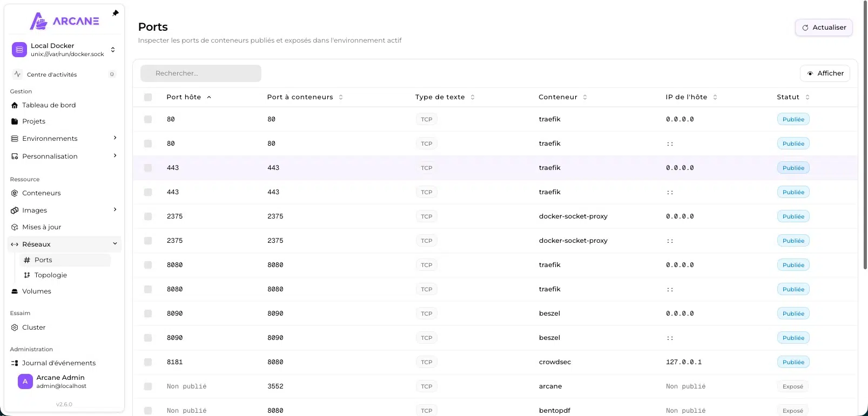This screenshot has height=416, width=868.
Task: Expand the Environnements submenu chevron
Action: [115, 138]
